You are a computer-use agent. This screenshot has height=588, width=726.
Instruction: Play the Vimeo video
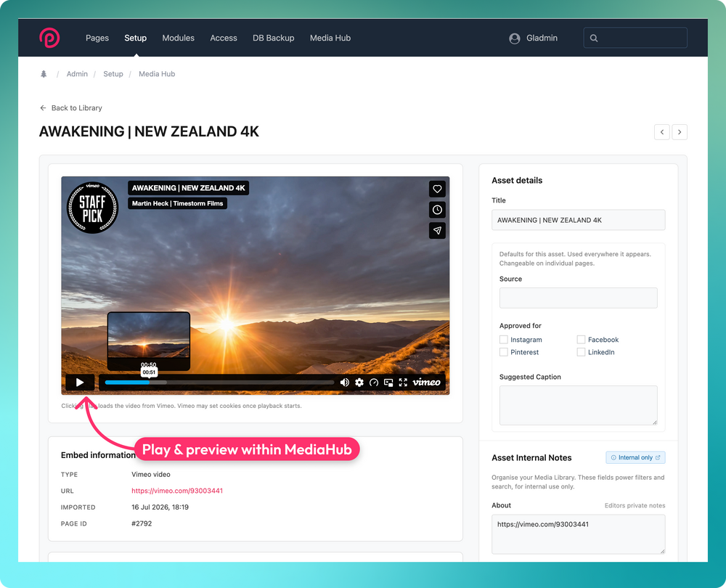tap(80, 383)
